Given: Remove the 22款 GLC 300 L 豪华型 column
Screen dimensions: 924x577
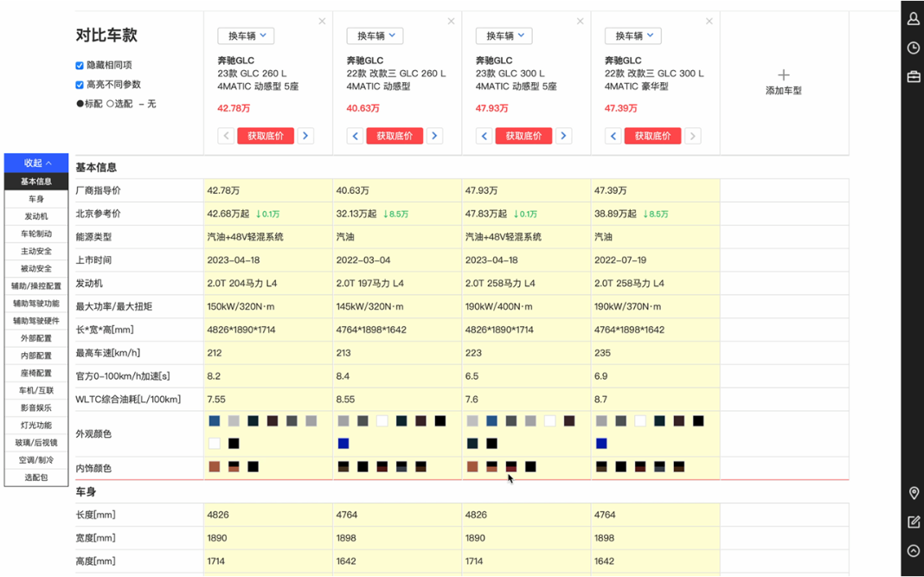Looking at the screenshot, I should tap(709, 22).
